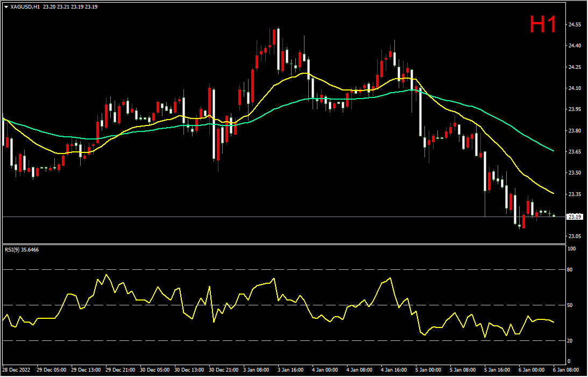This screenshot has width=588, height=377.
Task: Click the 23.35 price axis label
Action: [575, 194]
